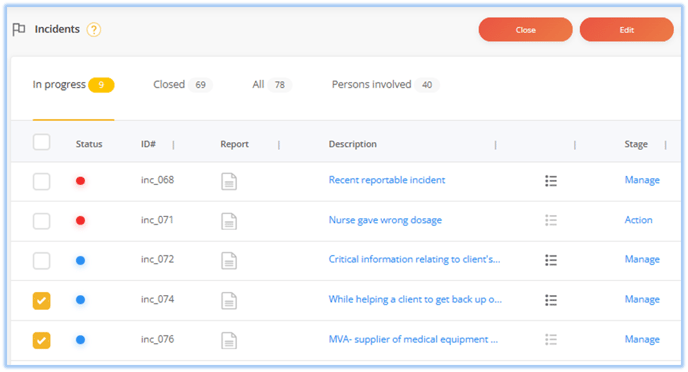Screen dimensions: 688x372
Task: Click the inc_072 ID cell
Action: point(157,259)
